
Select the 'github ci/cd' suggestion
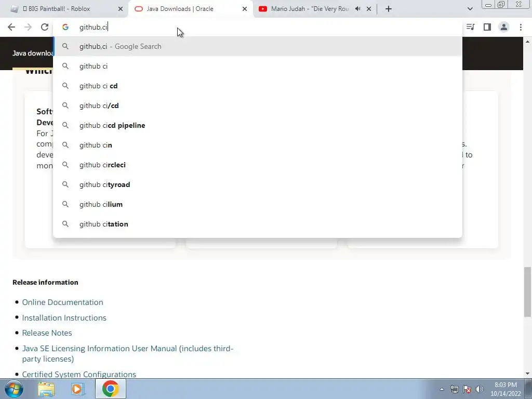click(x=258, y=105)
